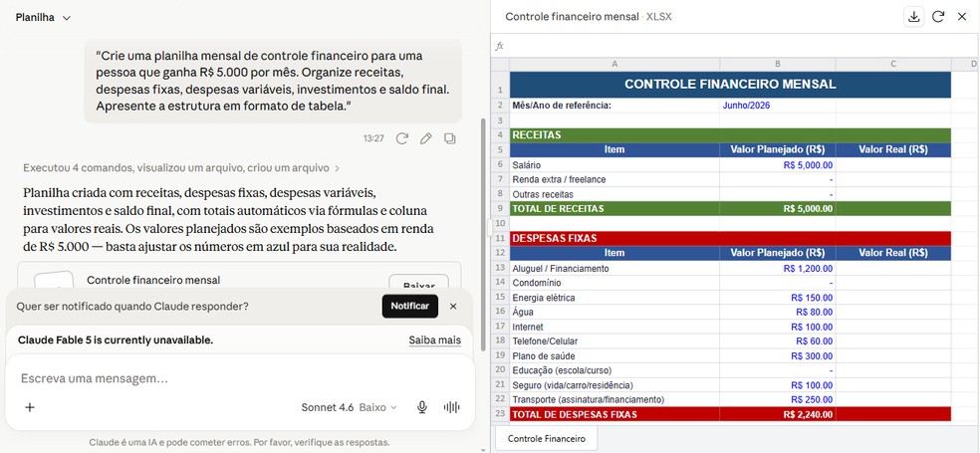Open the Planilha chat title dropdown
This screenshot has width=980, height=453.
tap(43, 18)
